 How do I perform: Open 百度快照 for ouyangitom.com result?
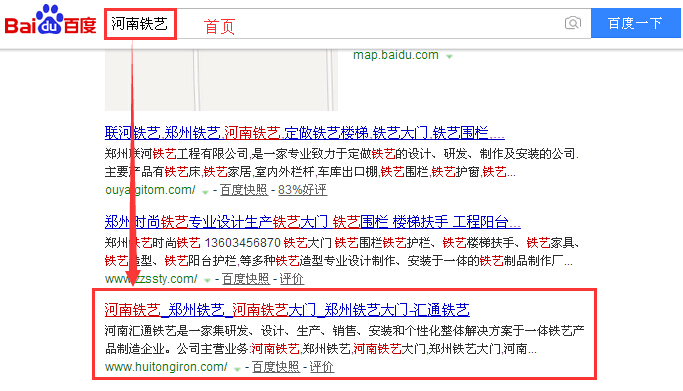(243, 190)
